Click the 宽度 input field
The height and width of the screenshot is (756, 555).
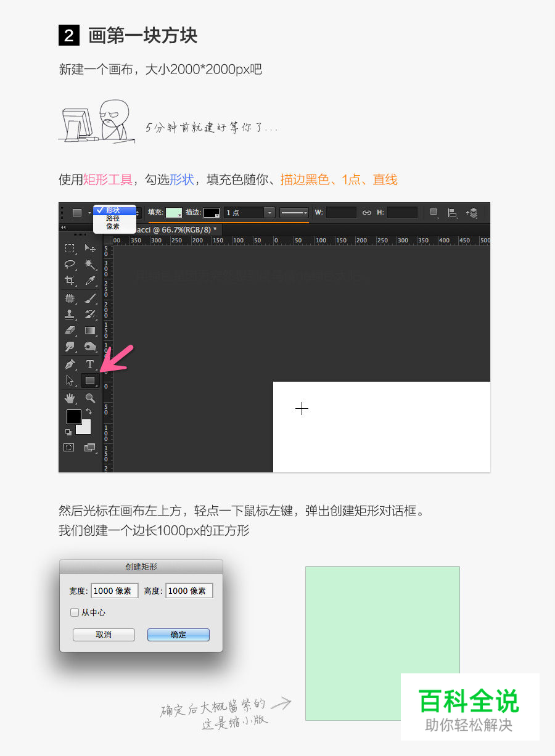point(115,590)
